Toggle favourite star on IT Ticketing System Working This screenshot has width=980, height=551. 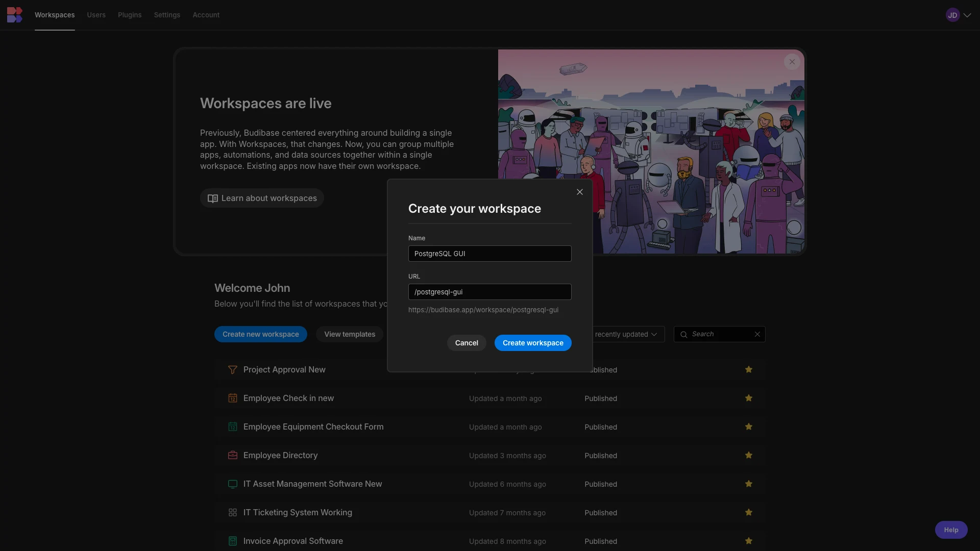[749, 512]
